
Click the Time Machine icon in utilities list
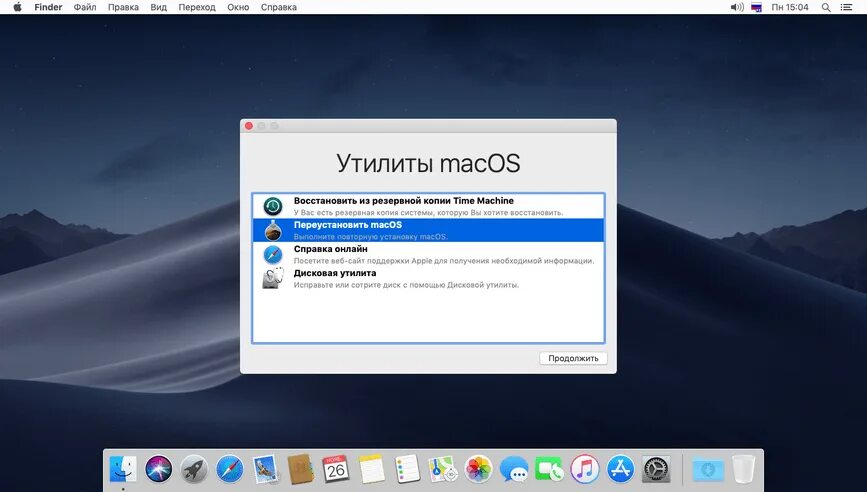[273, 206]
